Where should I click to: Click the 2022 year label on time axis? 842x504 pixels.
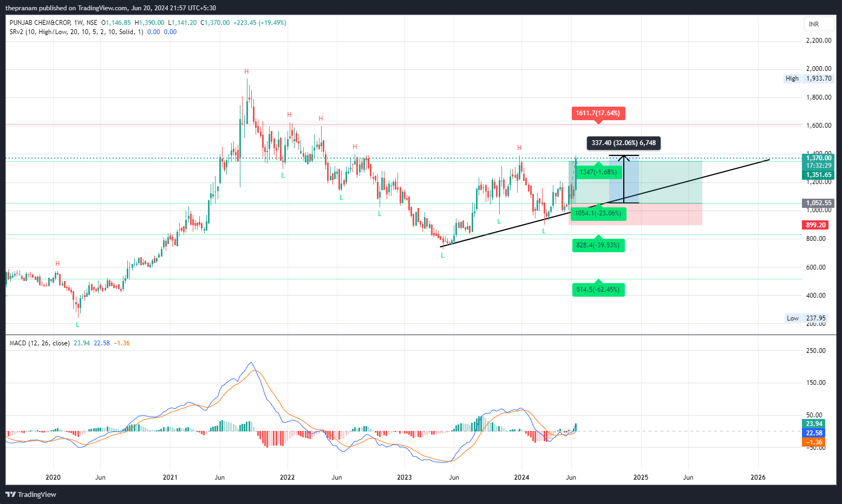tap(287, 477)
